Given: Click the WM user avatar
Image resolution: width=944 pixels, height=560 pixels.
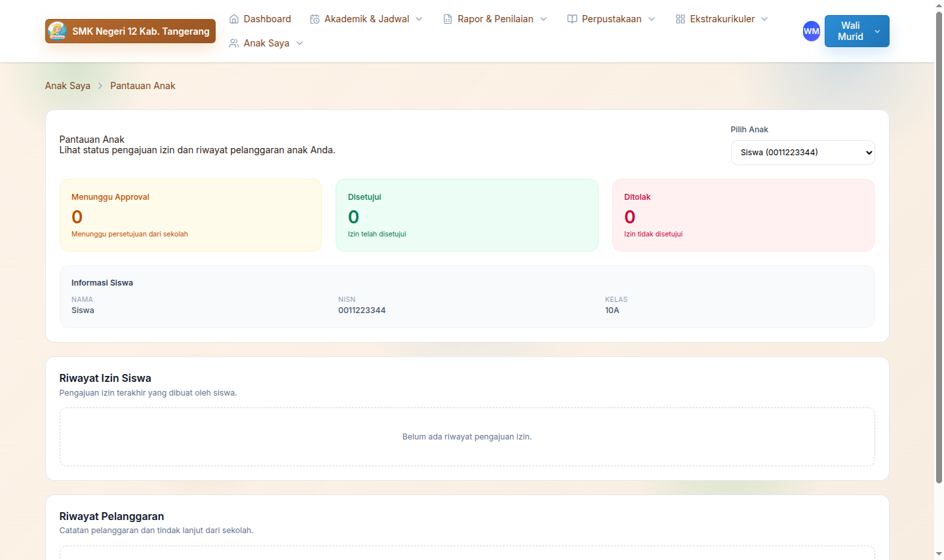Looking at the screenshot, I should coord(812,31).
